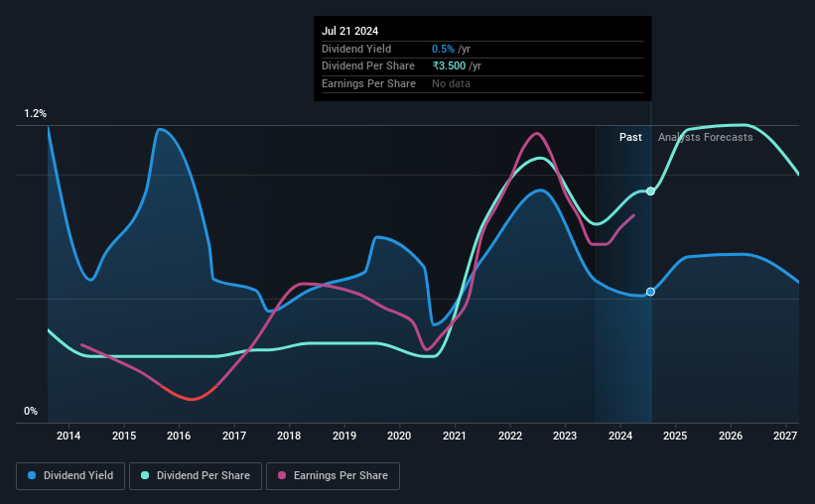Click the 2016 x-axis label
Image resolution: width=815 pixels, height=504 pixels.
point(179,436)
